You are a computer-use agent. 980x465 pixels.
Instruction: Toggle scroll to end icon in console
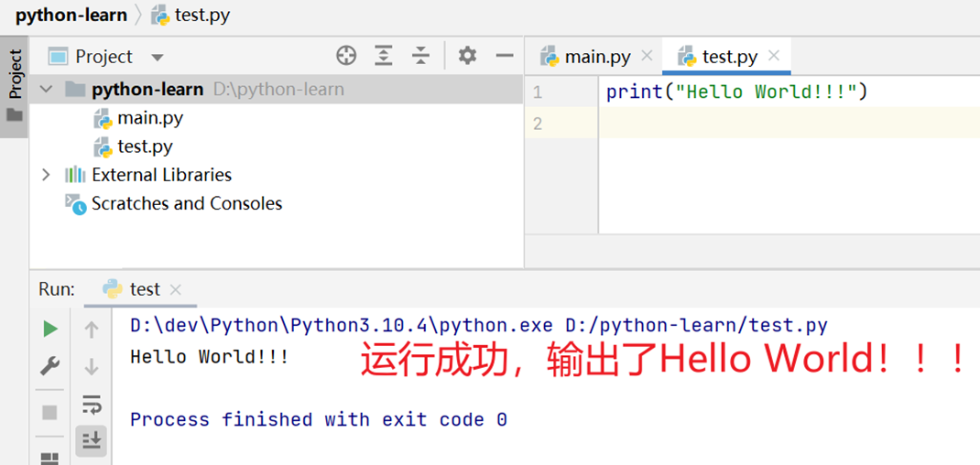point(92,441)
